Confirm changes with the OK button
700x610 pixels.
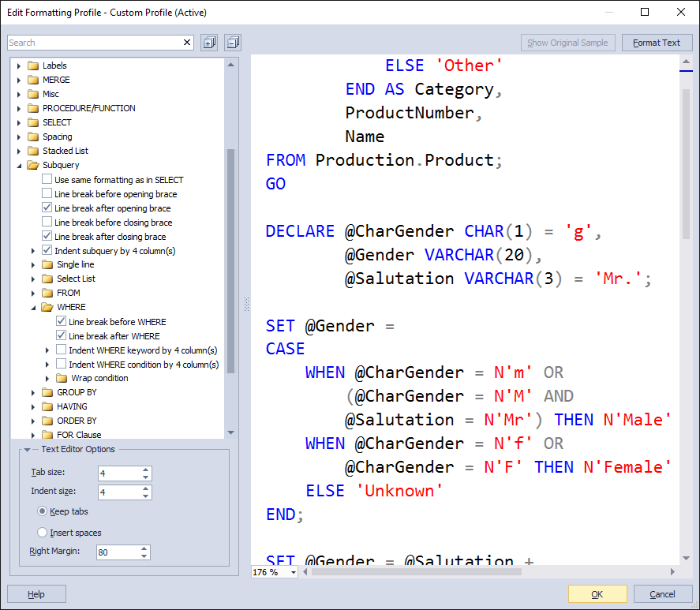pyautogui.click(x=597, y=594)
